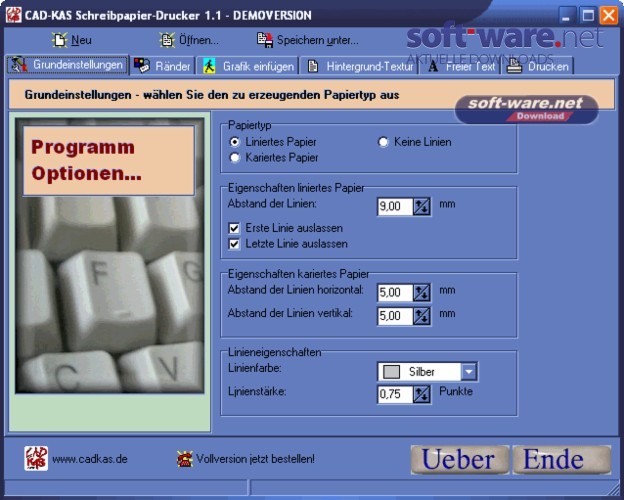Click Vollversion jetzt bestellen! link
624x500 pixels.
(x=255, y=459)
